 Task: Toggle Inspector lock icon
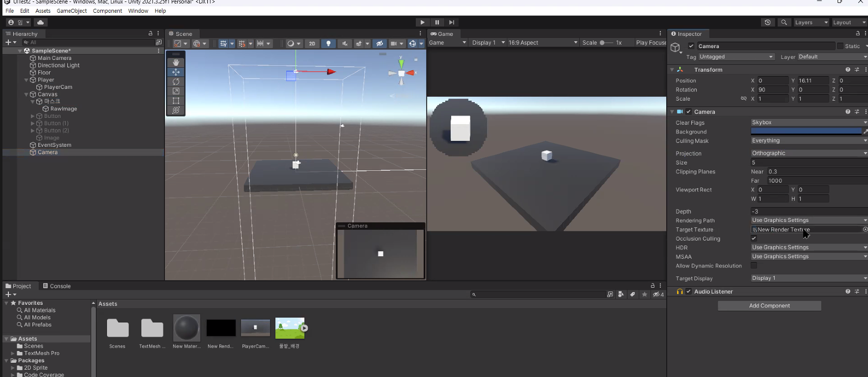pos(858,33)
